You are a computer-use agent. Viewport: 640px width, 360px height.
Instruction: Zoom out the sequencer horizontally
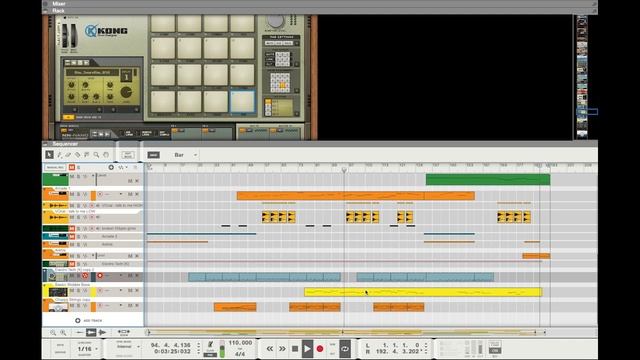pos(53,333)
